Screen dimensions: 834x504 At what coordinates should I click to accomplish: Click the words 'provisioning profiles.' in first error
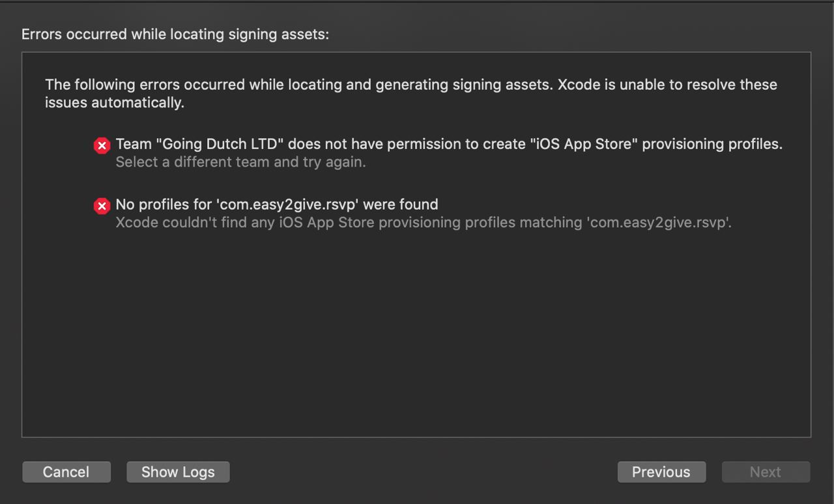[712, 144]
